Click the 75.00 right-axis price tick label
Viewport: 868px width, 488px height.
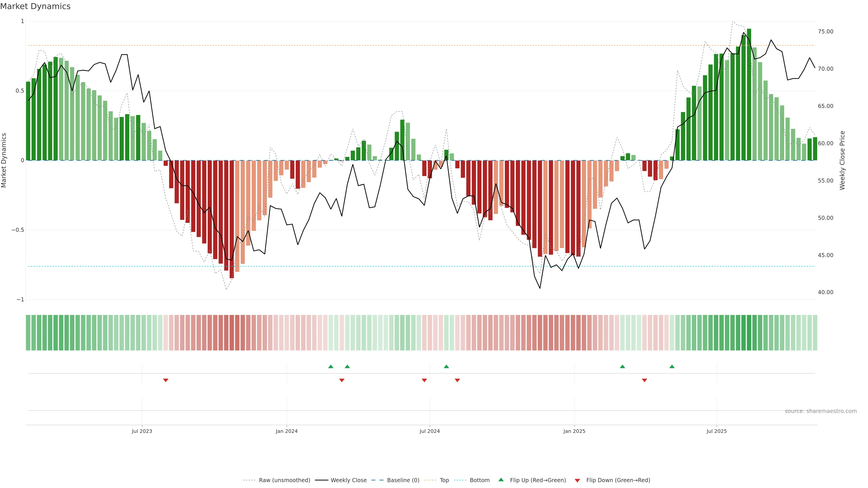[825, 32]
